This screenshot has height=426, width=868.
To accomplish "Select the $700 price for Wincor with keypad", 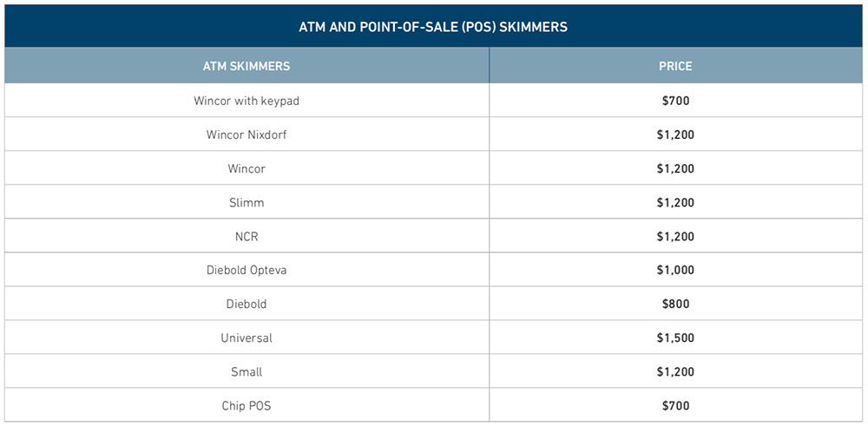I will click(x=675, y=101).
